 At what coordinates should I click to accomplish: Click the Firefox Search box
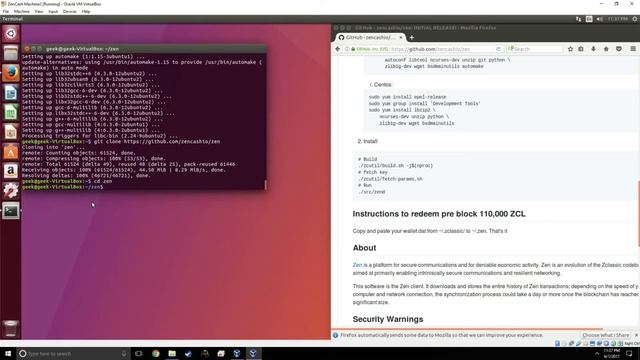coord(535,49)
